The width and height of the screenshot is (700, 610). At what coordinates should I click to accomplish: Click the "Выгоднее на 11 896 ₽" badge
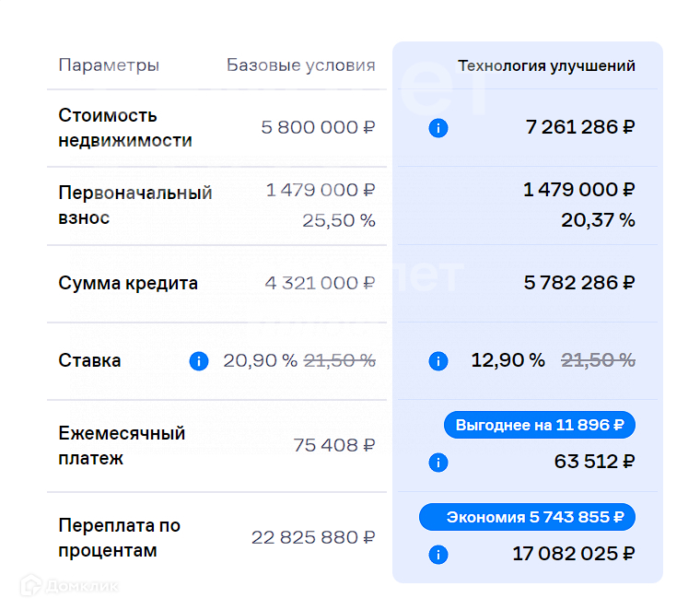[539, 425]
